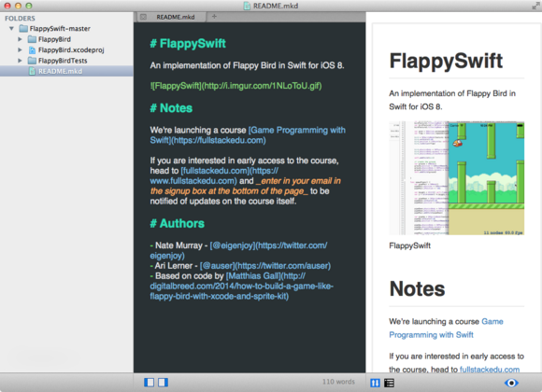542x392 pixels.
Task: Toggle the left sidebar panel icon
Action: tap(149, 383)
